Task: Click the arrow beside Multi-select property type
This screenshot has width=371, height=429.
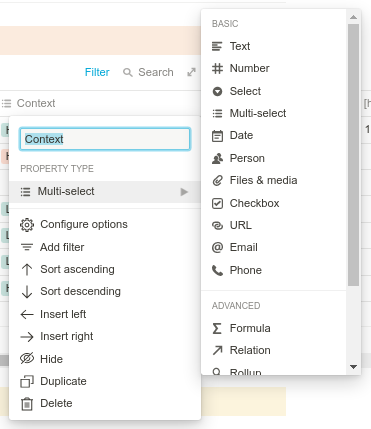Action: [184, 192]
